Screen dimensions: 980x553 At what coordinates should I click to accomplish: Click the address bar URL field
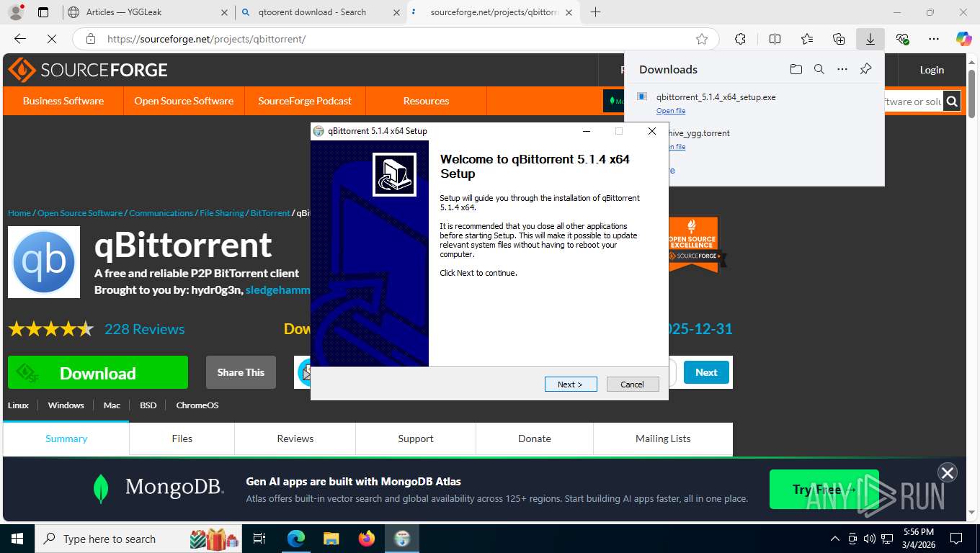[x=396, y=39]
